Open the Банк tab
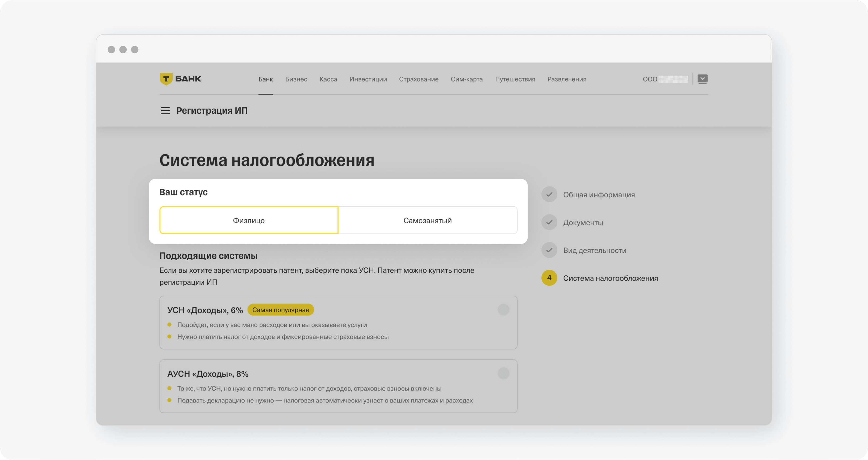868x460 pixels. point(265,79)
